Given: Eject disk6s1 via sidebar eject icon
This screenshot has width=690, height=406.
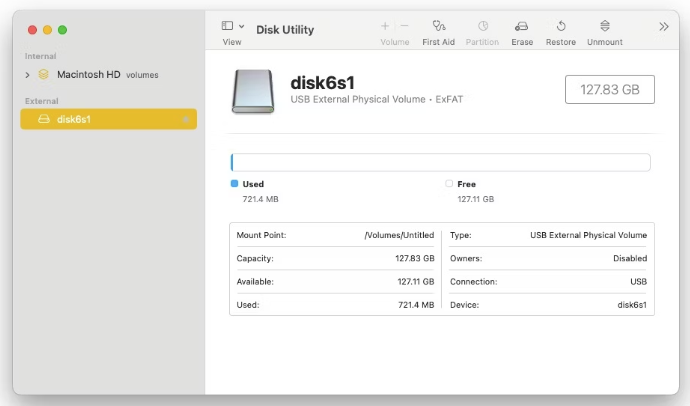Looking at the screenshot, I should (186, 120).
